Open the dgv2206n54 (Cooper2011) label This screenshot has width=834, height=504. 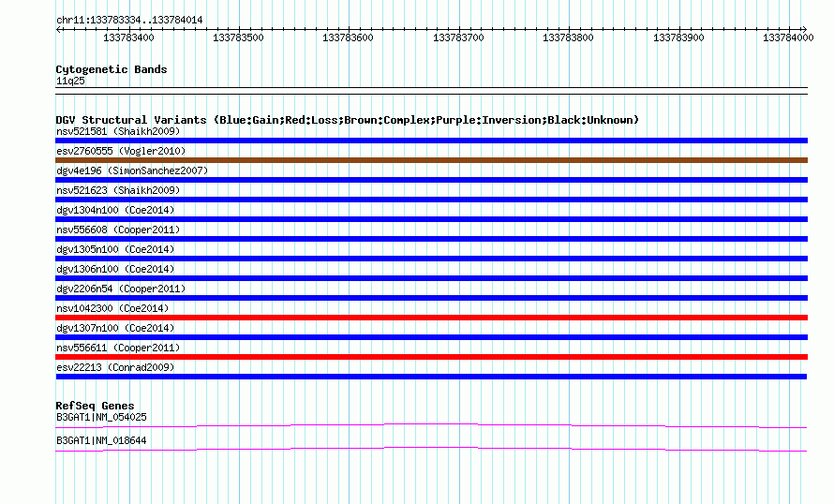(121, 289)
